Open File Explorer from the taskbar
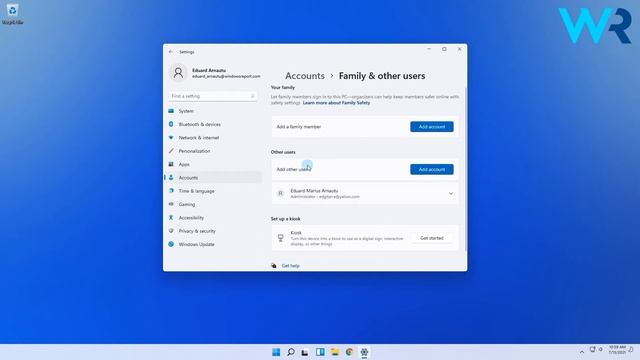 [335, 352]
